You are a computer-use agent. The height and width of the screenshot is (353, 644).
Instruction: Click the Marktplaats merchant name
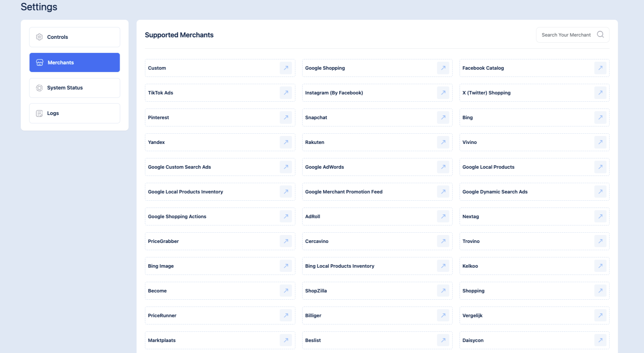coord(162,340)
